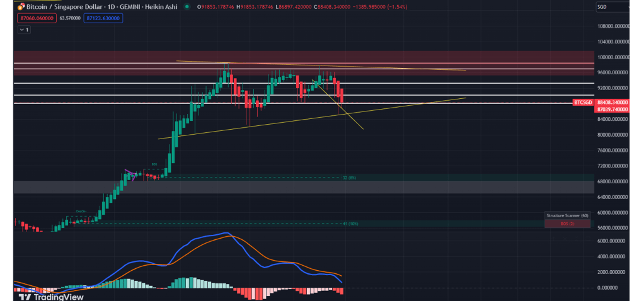
Task: Open the SGD currency dropdown
Action: (613, 7)
